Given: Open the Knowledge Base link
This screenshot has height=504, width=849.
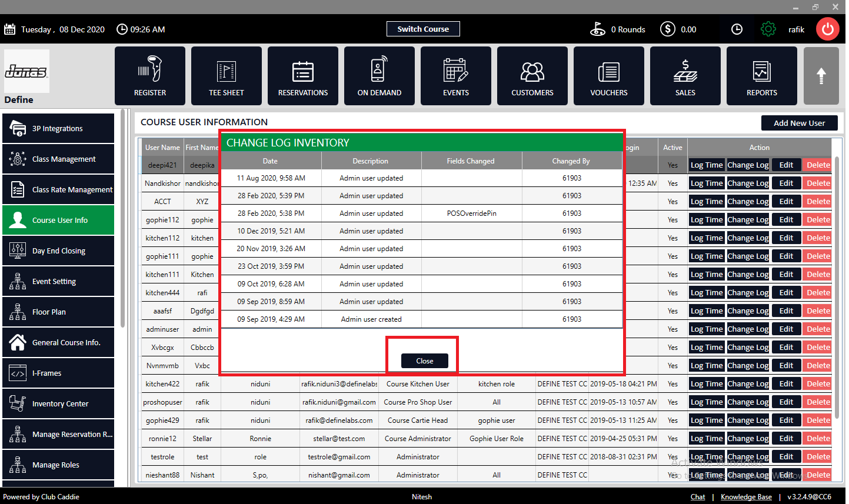Looking at the screenshot, I should click(x=746, y=497).
